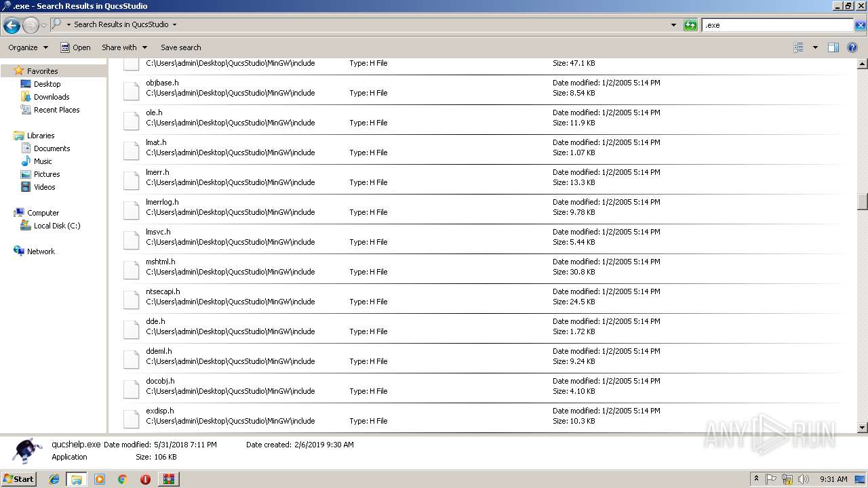Screen dimensions: 868x488
Task: Open the Videos library
Action: coord(45,187)
